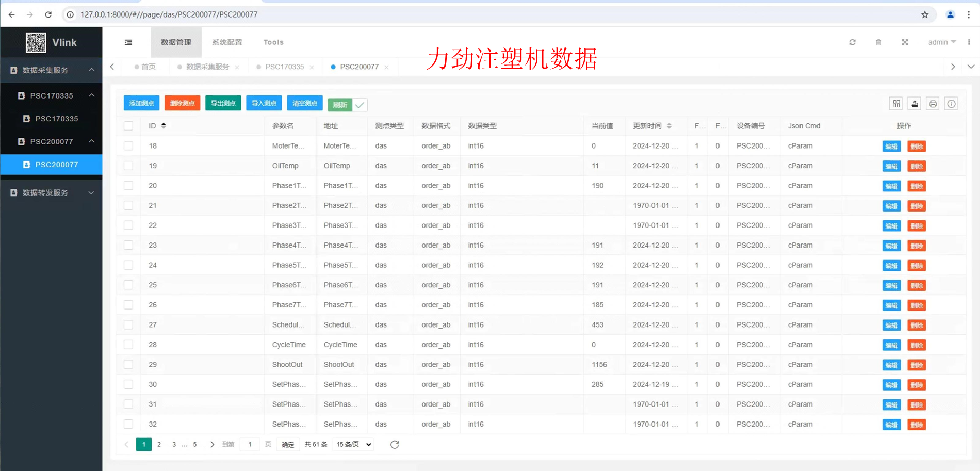Check the row with ID 20

(x=128, y=185)
